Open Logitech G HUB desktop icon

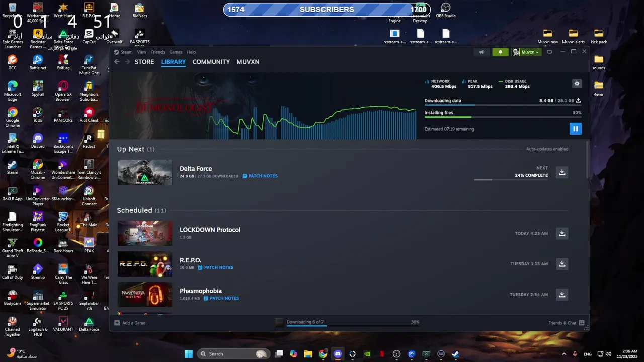coord(38,326)
